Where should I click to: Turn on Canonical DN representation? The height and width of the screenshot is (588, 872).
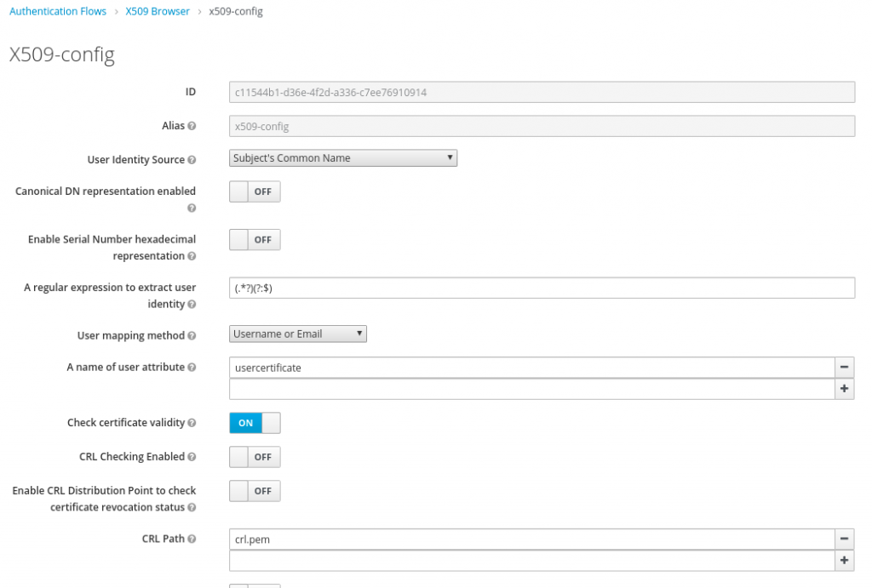(255, 191)
